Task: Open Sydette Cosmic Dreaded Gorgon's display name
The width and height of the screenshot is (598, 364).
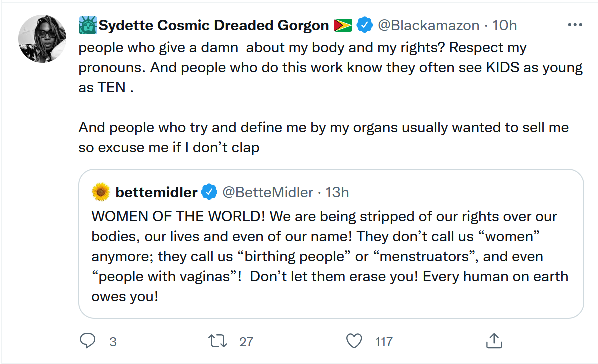Action: [x=214, y=25]
